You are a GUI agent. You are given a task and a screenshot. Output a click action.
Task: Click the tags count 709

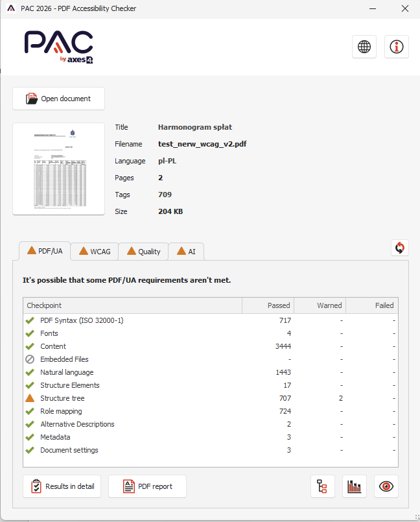(x=165, y=195)
